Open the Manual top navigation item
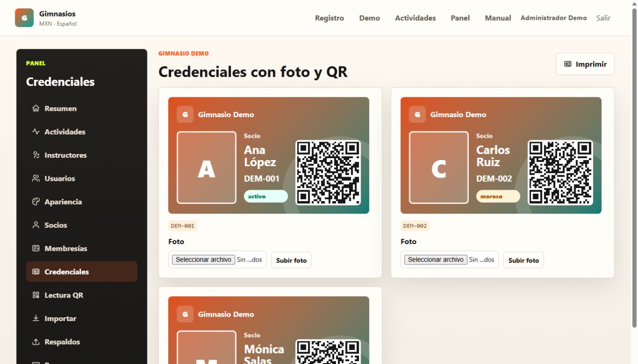Screen dimensions: 638x364 pyautogui.click(x=498, y=18)
